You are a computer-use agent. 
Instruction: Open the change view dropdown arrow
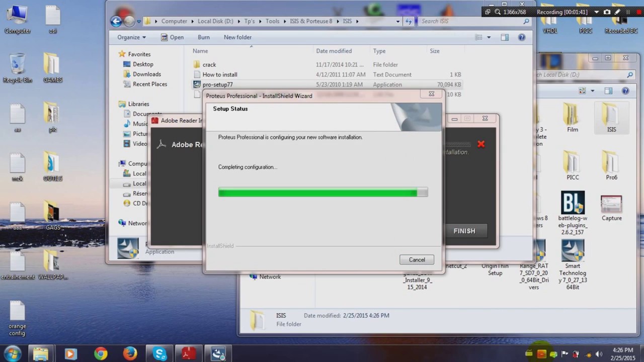(x=489, y=37)
